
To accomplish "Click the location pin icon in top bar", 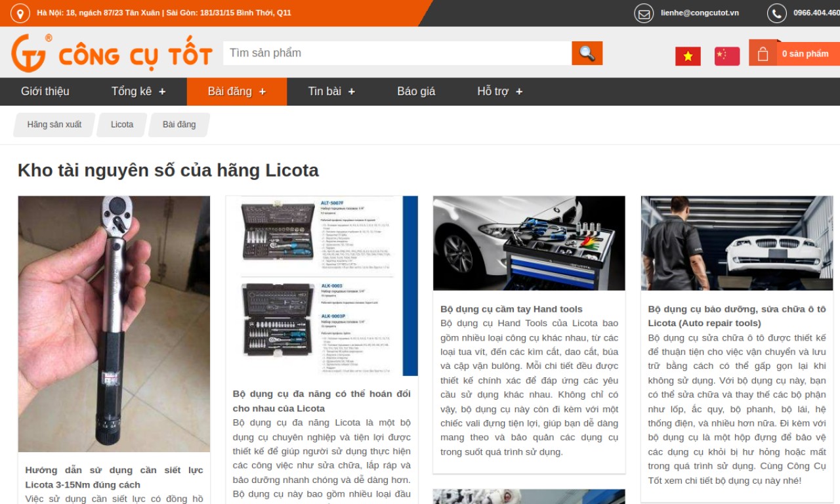I will (x=20, y=13).
